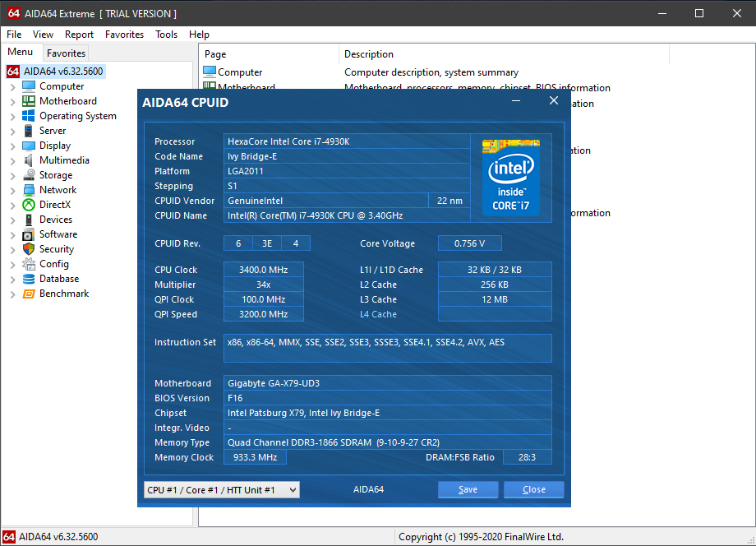This screenshot has height=546, width=756.
Task: Expand the Multimedia tree node
Action: (x=13, y=161)
